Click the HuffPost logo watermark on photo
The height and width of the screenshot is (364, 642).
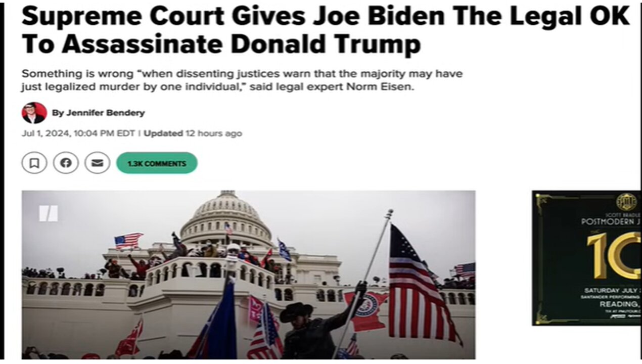49,213
